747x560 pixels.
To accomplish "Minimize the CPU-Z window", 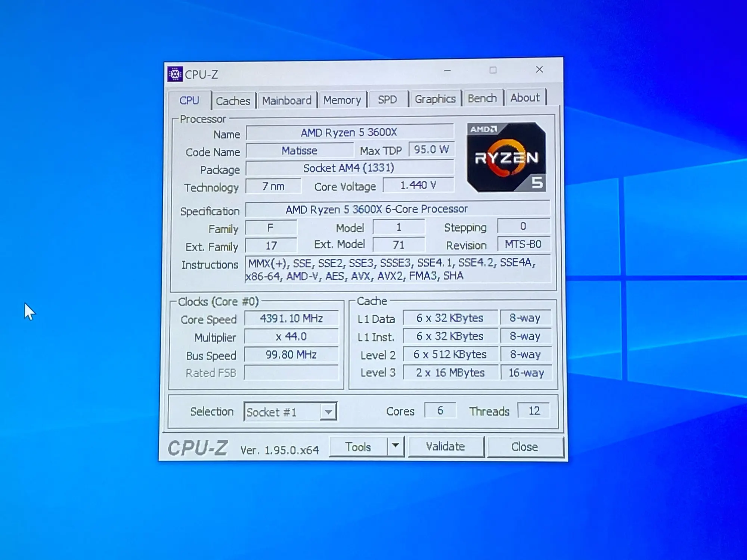I will click(x=447, y=71).
